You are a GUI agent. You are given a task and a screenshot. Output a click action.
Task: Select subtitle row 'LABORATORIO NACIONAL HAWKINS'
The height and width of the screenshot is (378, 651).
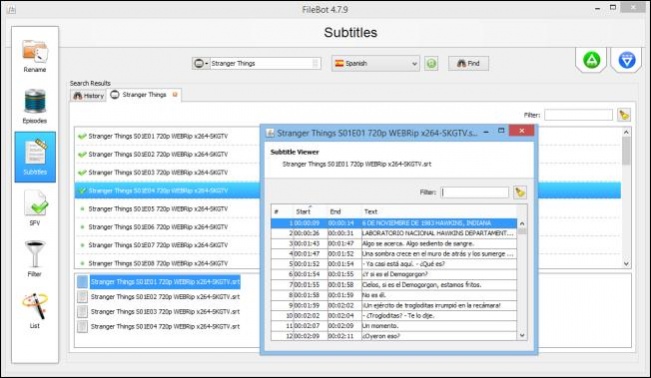pos(394,233)
